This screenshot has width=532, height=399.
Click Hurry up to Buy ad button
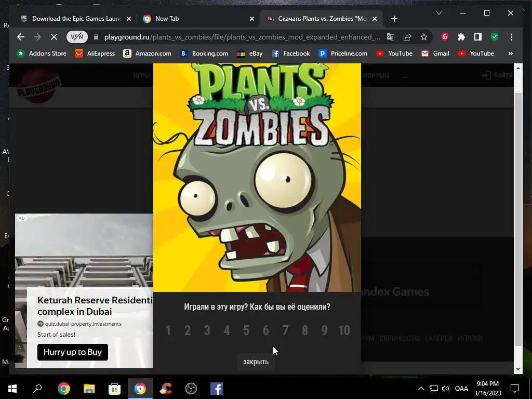coord(73,352)
